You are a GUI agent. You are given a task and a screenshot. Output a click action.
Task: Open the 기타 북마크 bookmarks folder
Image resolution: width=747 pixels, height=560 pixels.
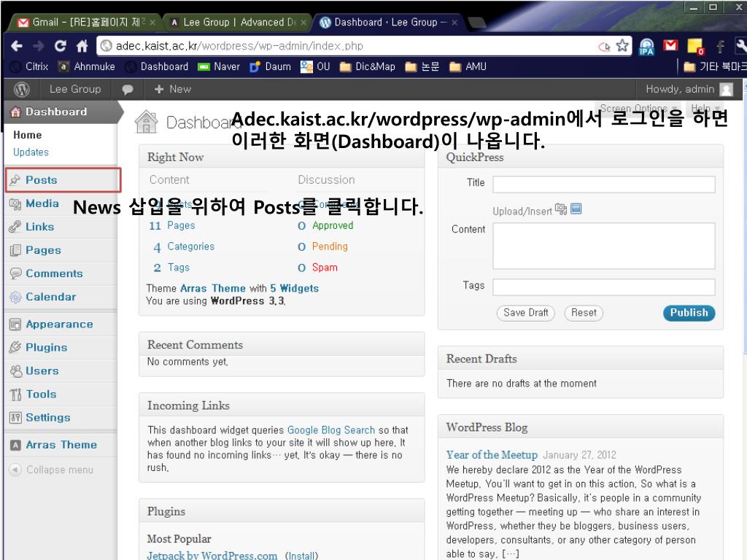pos(715,66)
